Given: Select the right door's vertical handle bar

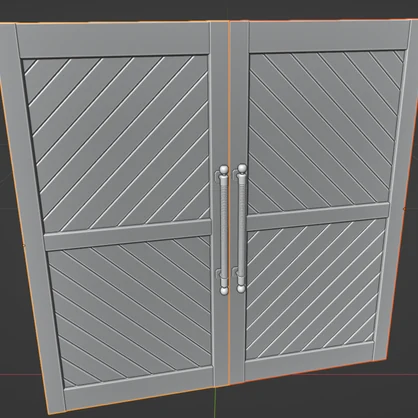Looking at the screenshot, I should tap(241, 229).
